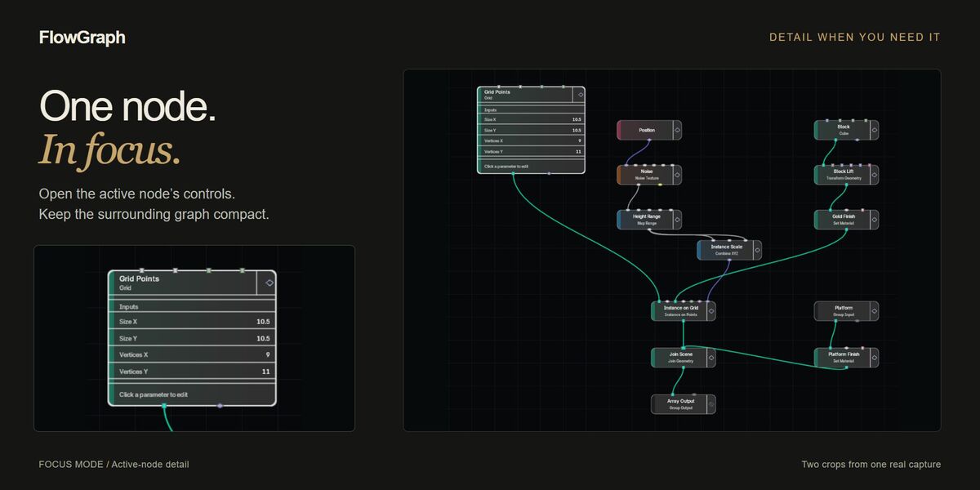Viewport: 980px width, 490px height.
Task: Expand the Platform Finish node with its diamond icon
Action: tap(873, 358)
